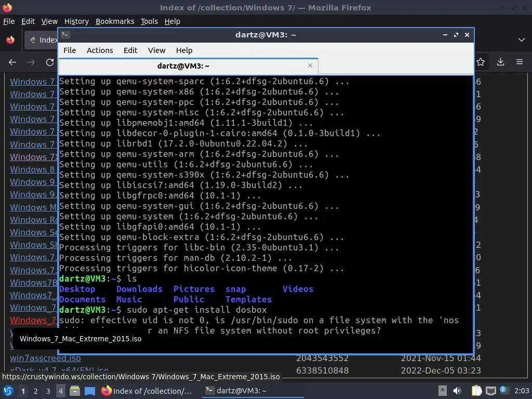Screen dimensions: 532x399
Task: Open the removable media eject tray icon
Action: 443,391
